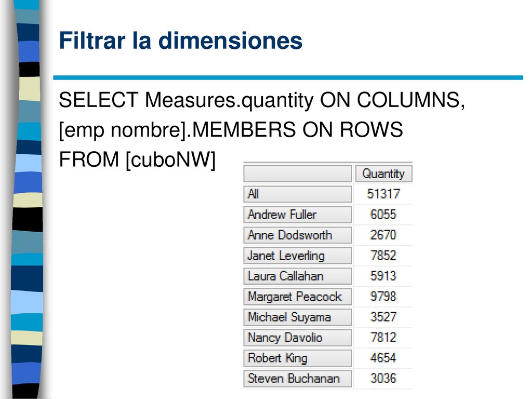Select the Margaret Peacock row header
This screenshot has width=532, height=399.
click(x=298, y=297)
